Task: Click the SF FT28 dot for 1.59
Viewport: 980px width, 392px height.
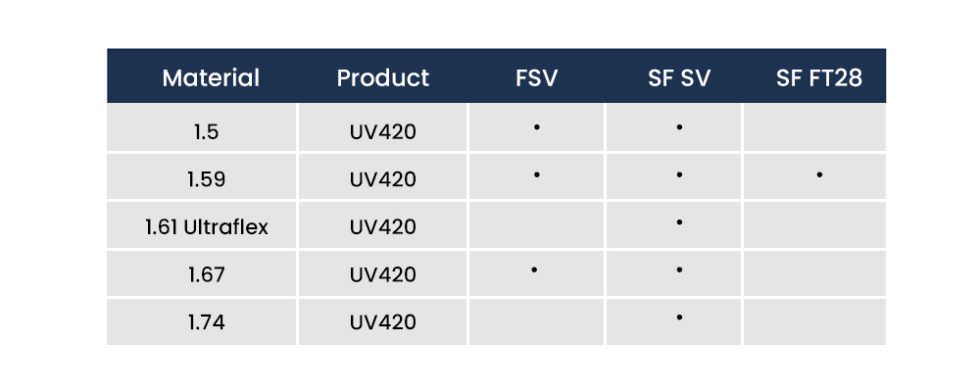Action: click(818, 175)
